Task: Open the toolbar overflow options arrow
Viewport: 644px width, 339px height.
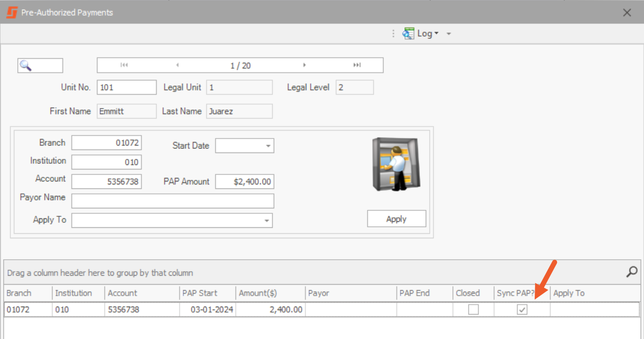Action: (x=448, y=34)
